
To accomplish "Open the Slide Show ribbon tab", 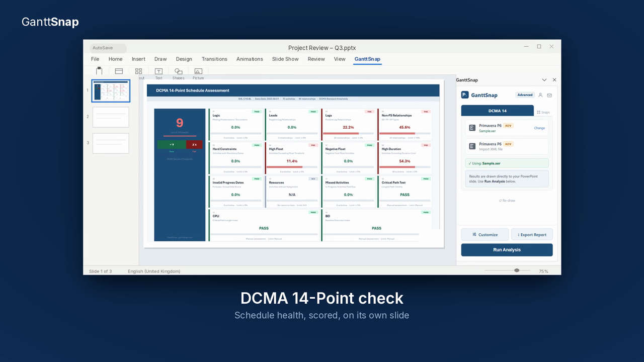I will [285, 59].
